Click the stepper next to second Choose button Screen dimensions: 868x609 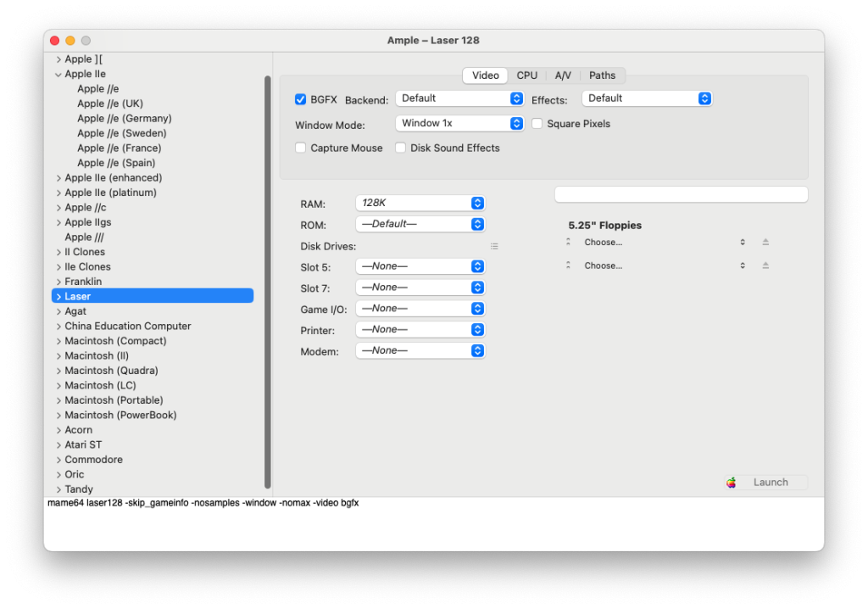coord(742,265)
